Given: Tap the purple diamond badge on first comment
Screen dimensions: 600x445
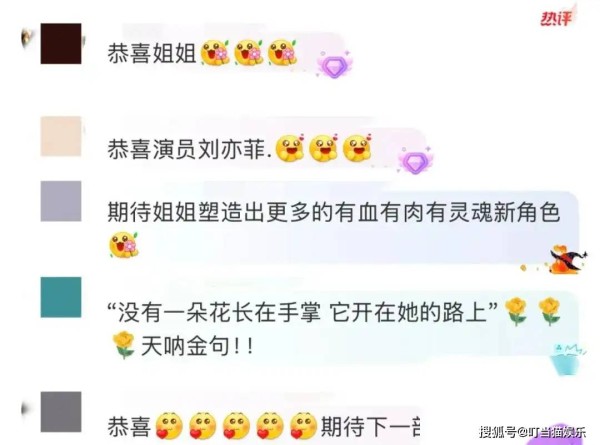Looking at the screenshot, I should coord(335,65).
